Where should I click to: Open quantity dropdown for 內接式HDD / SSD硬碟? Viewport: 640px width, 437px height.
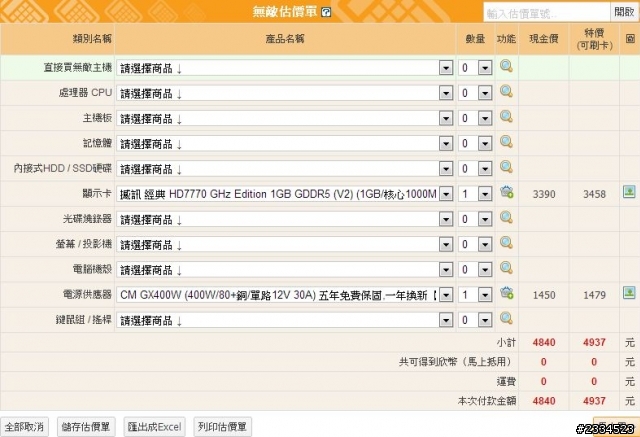(x=475, y=169)
